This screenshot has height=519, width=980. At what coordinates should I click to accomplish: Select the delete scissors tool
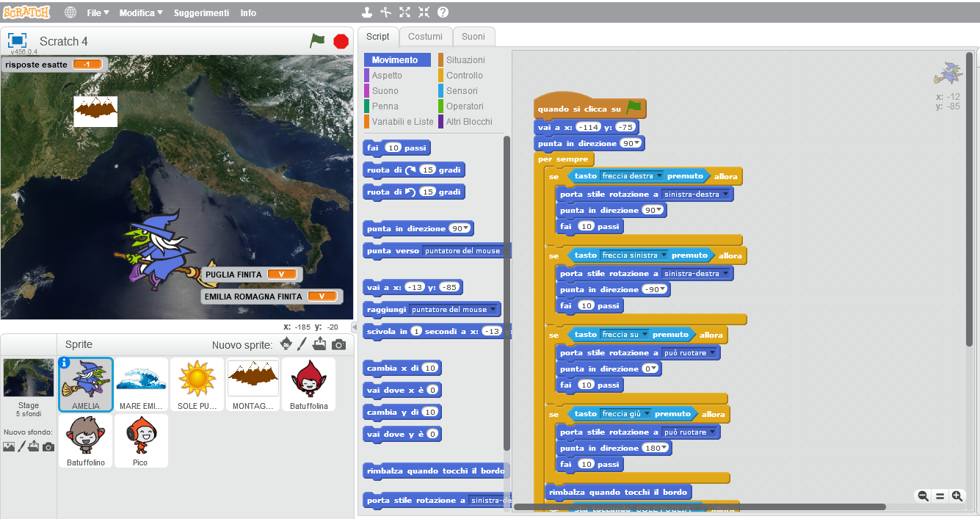(x=386, y=12)
